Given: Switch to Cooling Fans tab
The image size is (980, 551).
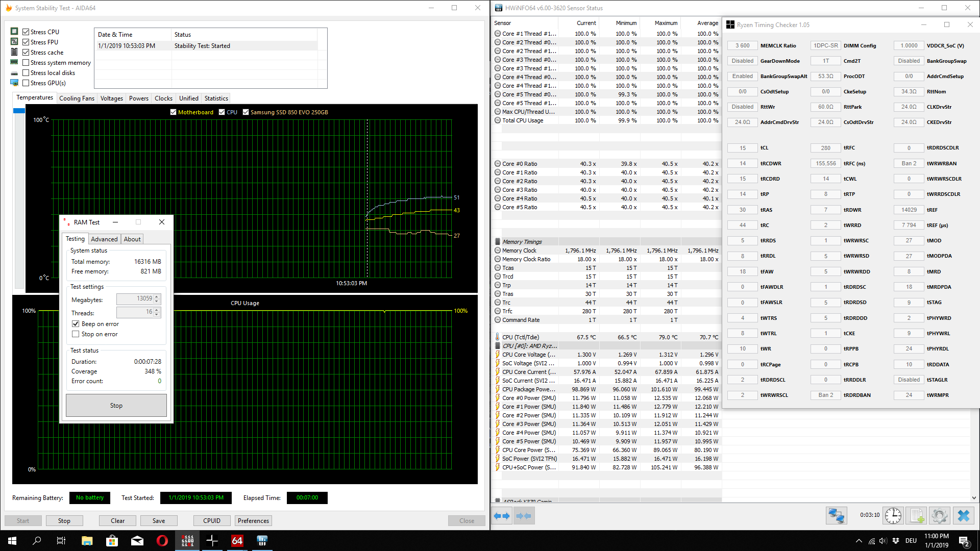Looking at the screenshot, I should pos(77,98).
